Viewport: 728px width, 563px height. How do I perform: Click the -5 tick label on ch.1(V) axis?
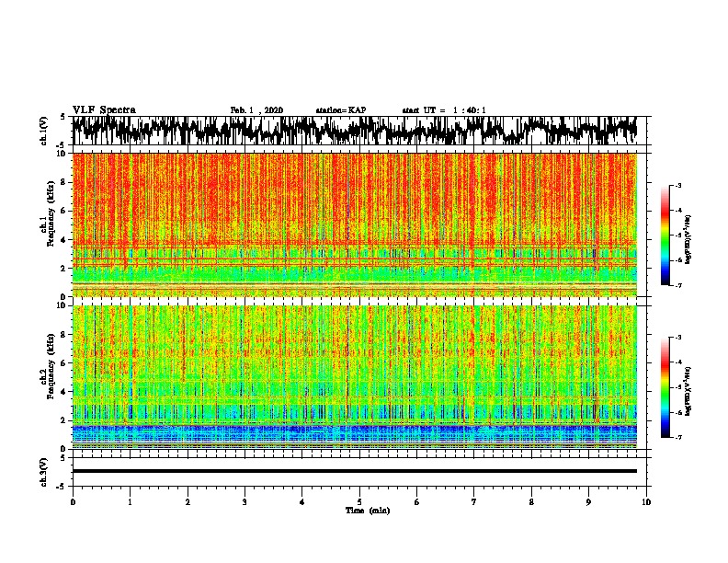tap(62, 145)
